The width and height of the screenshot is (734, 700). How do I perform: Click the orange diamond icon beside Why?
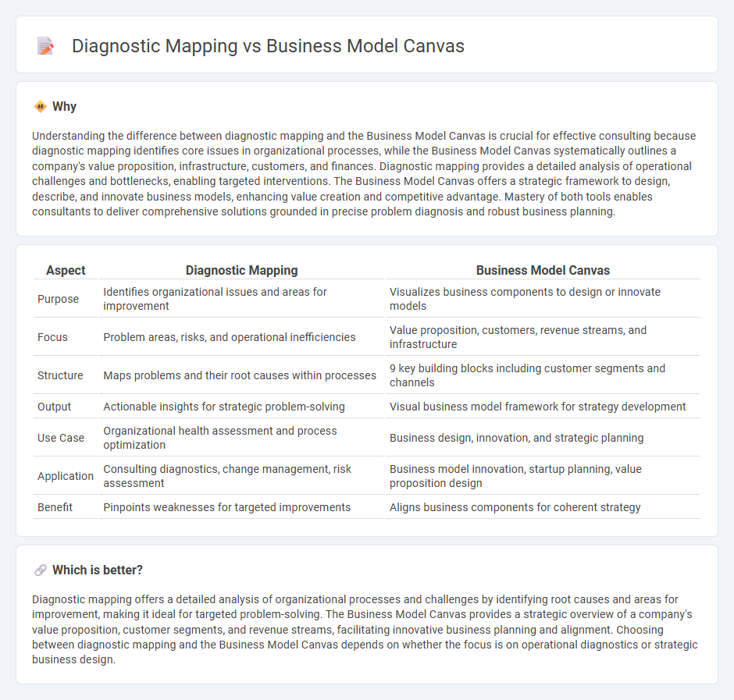click(x=41, y=107)
